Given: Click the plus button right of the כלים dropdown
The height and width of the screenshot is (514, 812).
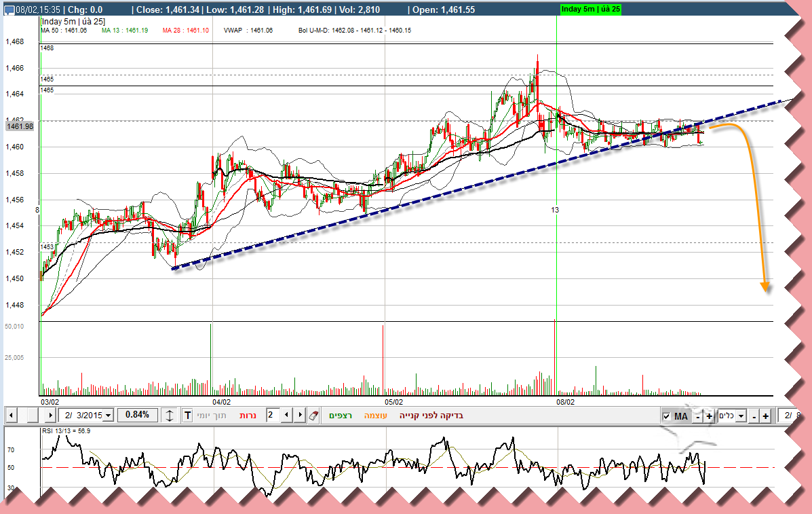Looking at the screenshot, I should 766,416.
